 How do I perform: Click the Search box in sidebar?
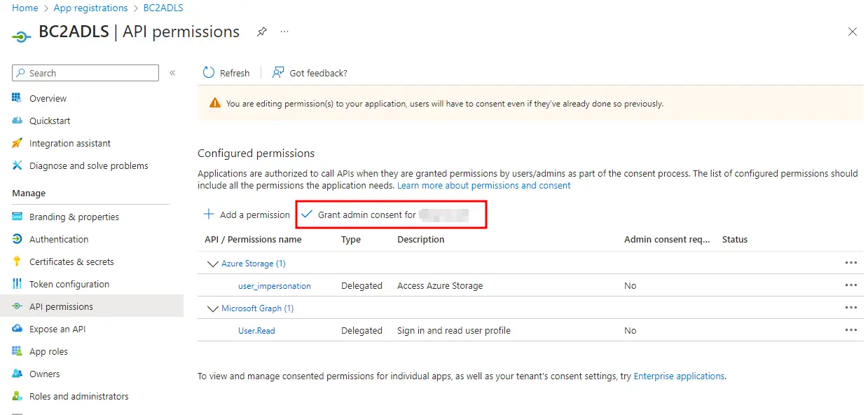(x=85, y=73)
